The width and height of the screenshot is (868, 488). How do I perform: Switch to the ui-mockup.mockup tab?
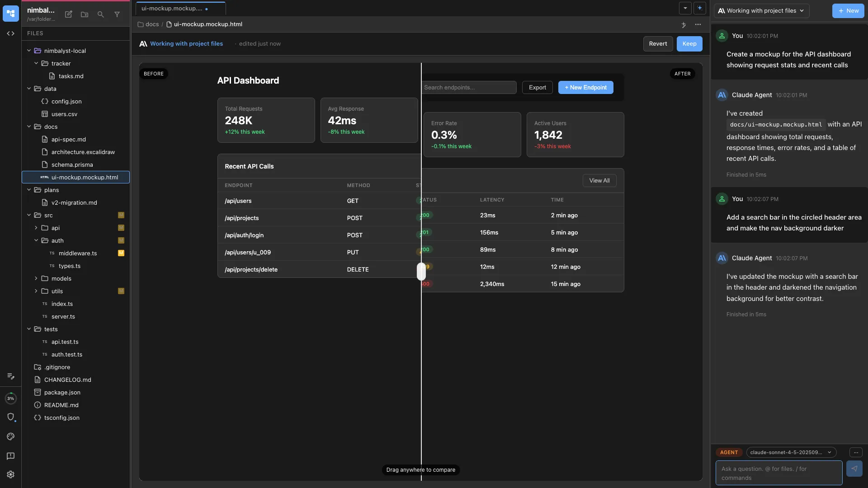click(x=172, y=8)
